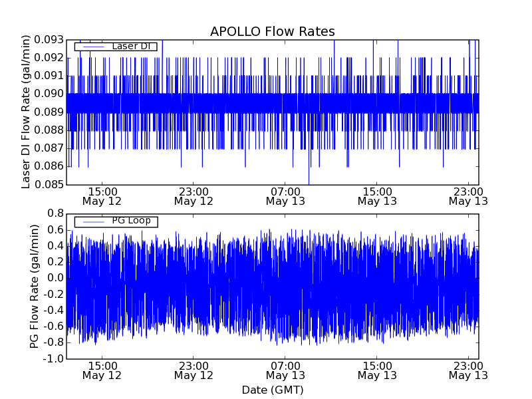This screenshot has height=399, width=532.
Task: Click the 0.0 tick label on the PG plot
Action: [55, 278]
